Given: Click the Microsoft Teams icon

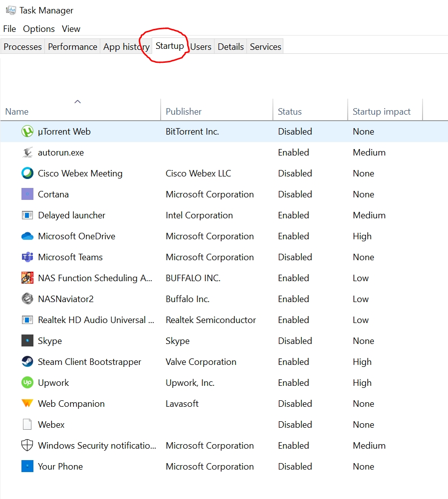Looking at the screenshot, I should [27, 257].
